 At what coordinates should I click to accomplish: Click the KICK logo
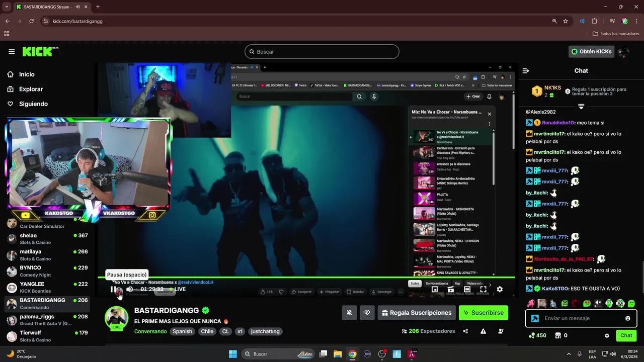[40, 51]
